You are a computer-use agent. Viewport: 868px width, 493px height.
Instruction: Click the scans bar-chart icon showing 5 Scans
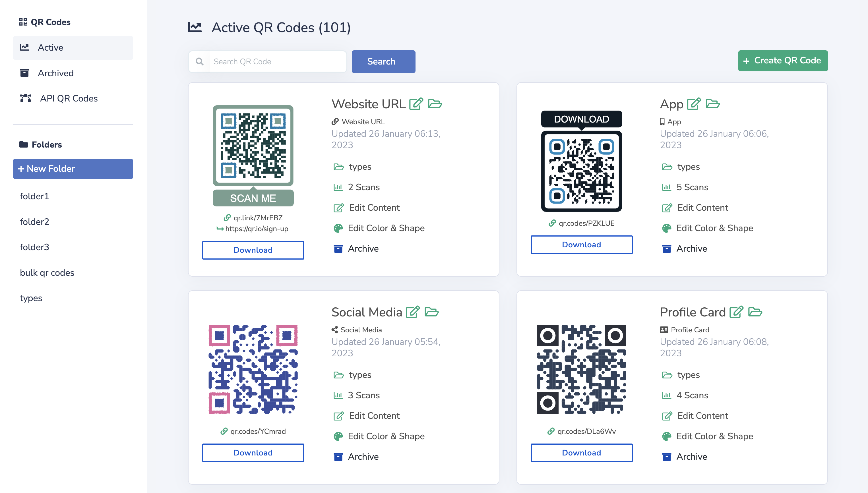point(666,187)
